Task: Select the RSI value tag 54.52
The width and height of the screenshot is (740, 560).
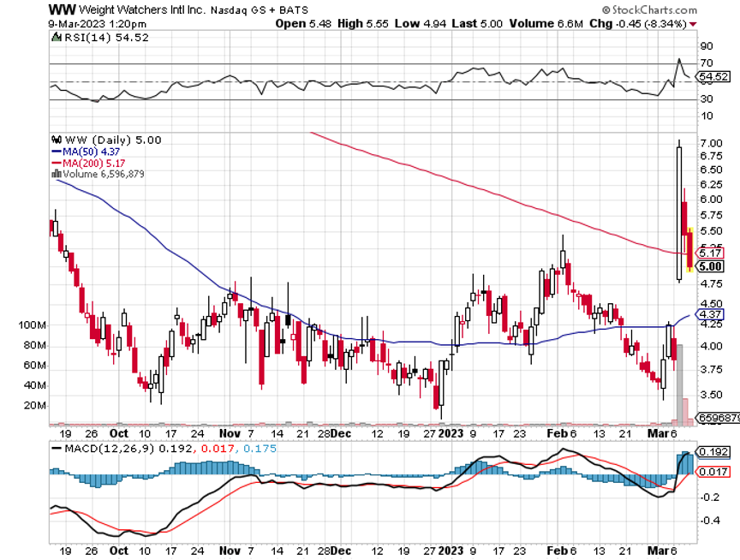Action: [x=712, y=77]
